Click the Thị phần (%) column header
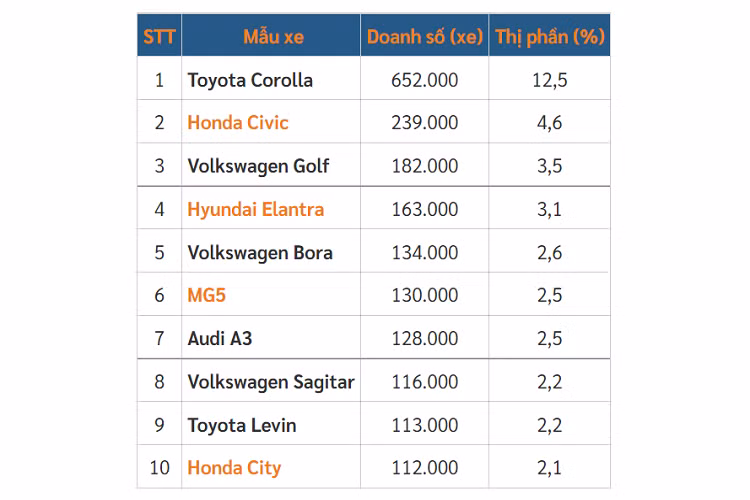This screenshot has width=750, height=500. pos(550,37)
